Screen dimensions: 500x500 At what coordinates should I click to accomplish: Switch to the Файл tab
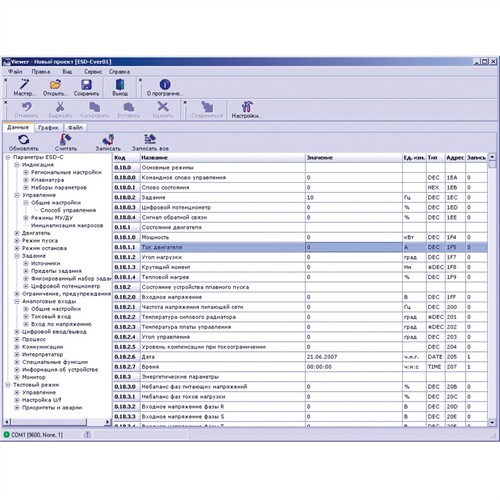coord(75,127)
